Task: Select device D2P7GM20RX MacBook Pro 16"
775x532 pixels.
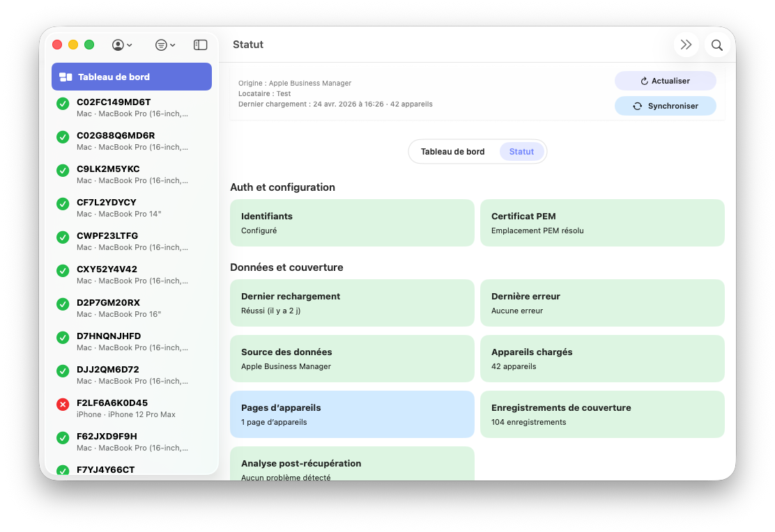Action: click(x=132, y=308)
